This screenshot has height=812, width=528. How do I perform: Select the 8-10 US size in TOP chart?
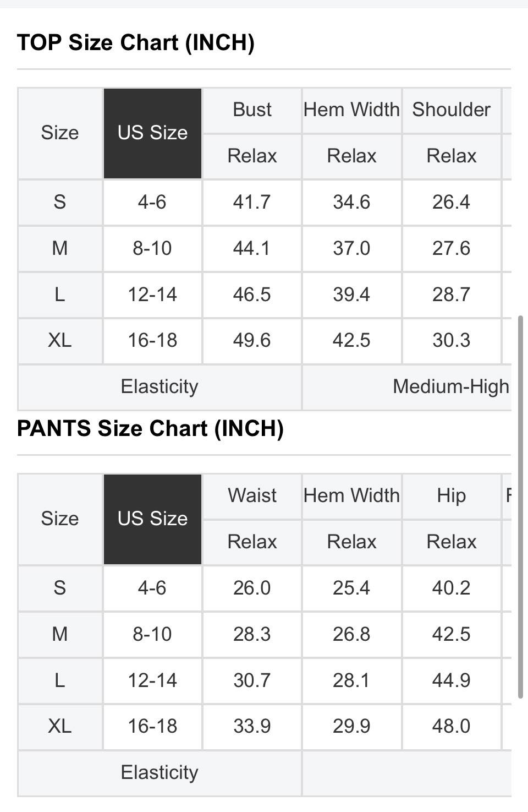[152, 249]
